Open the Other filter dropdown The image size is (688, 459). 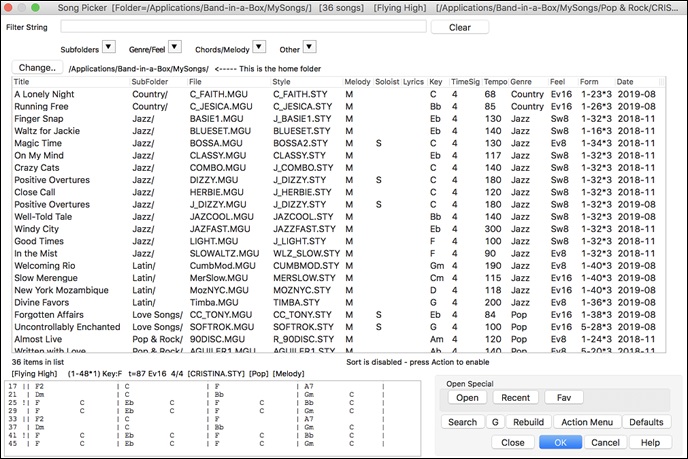pos(310,47)
